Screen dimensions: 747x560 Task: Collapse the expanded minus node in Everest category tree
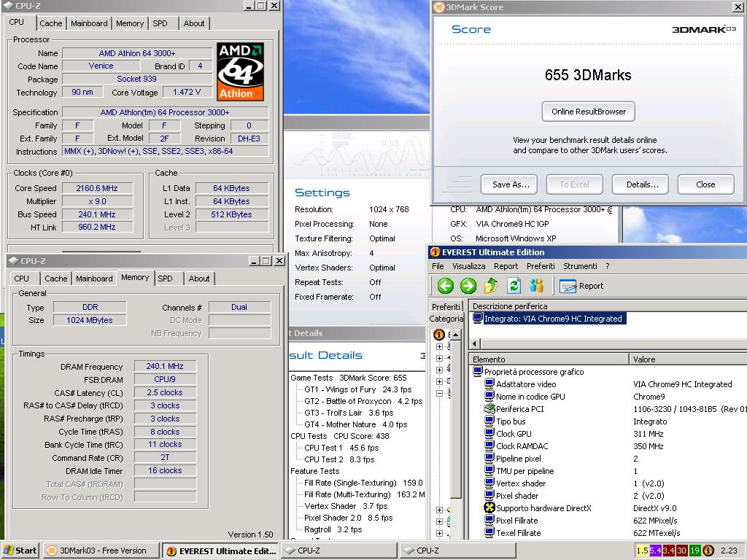click(439, 393)
